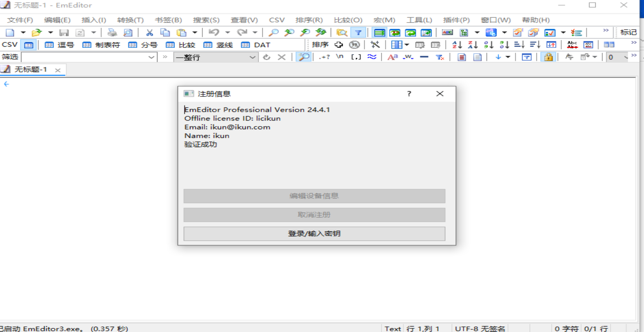The image size is (644, 332).
Task: Click the Sort A to Z icon
Action: pos(457,45)
